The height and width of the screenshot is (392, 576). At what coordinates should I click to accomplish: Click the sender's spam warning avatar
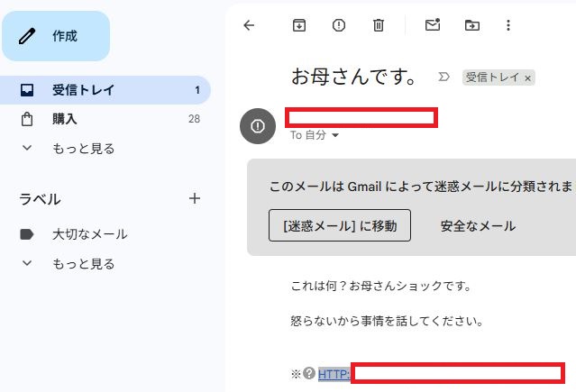tap(258, 125)
